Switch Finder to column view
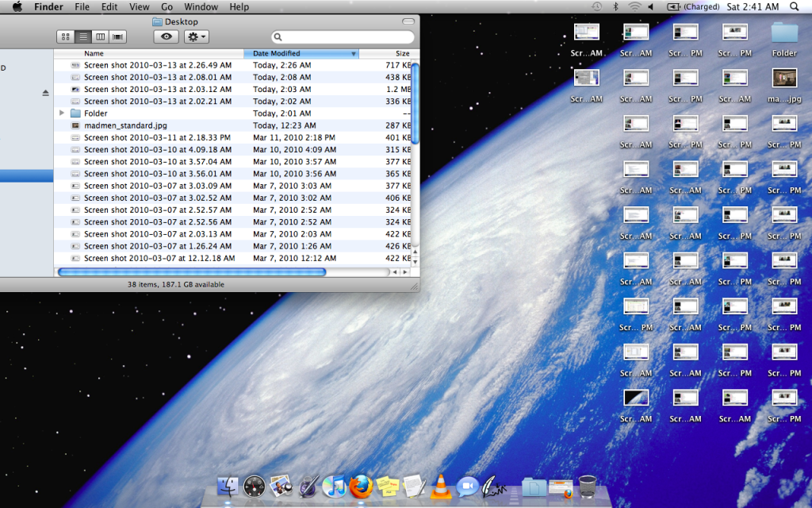The height and width of the screenshot is (508, 812). pos(101,37)
